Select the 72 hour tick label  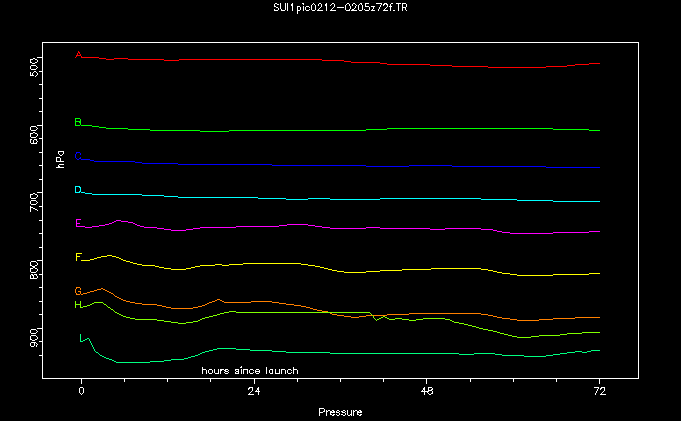coord(598,391)
